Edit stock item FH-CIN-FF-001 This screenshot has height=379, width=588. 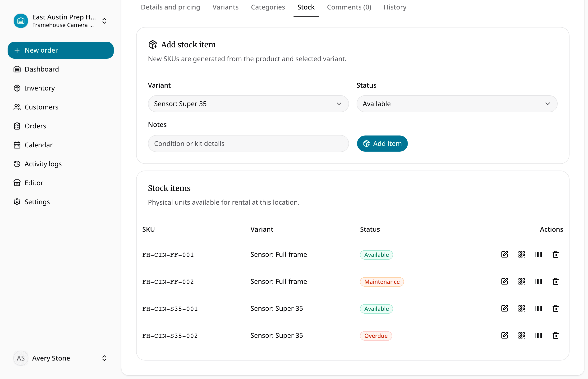[x=505, y=254]
